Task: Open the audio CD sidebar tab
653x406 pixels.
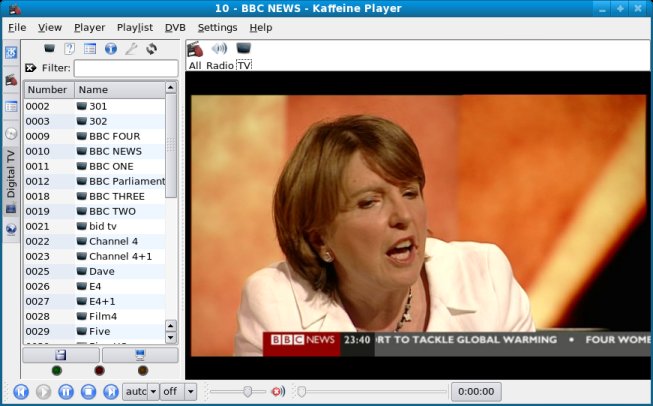Action: [11, 133]
